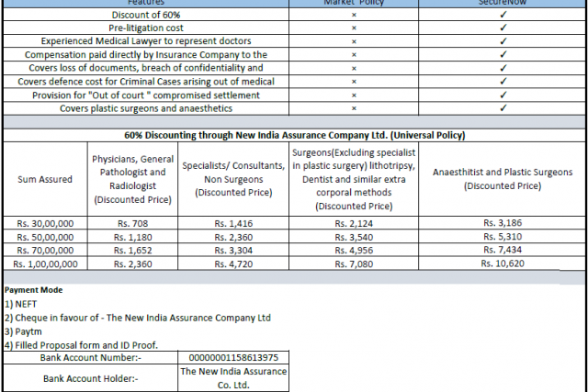
Task: Select the Anaesthitist and Plastic Surgeons header cell
Action: coord(503,179)
